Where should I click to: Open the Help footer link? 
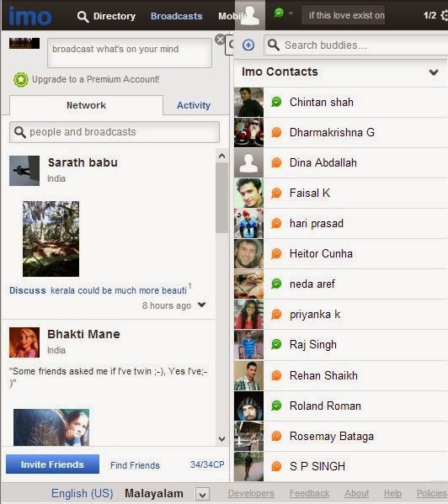(392, 493)
